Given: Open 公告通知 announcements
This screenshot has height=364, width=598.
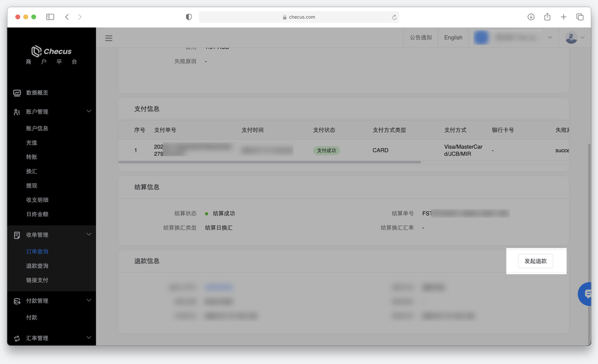Looking at the screenshot, I should (x=421, y=38).
